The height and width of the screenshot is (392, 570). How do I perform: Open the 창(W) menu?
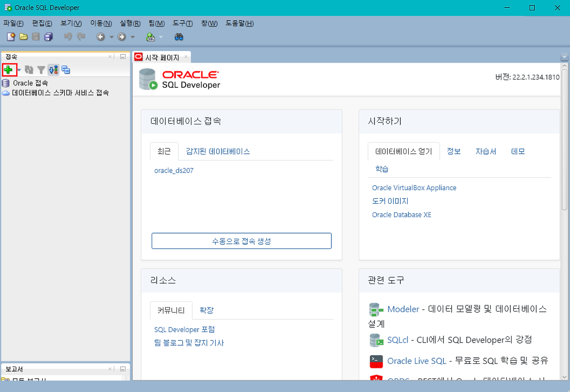tap(209, 23)
